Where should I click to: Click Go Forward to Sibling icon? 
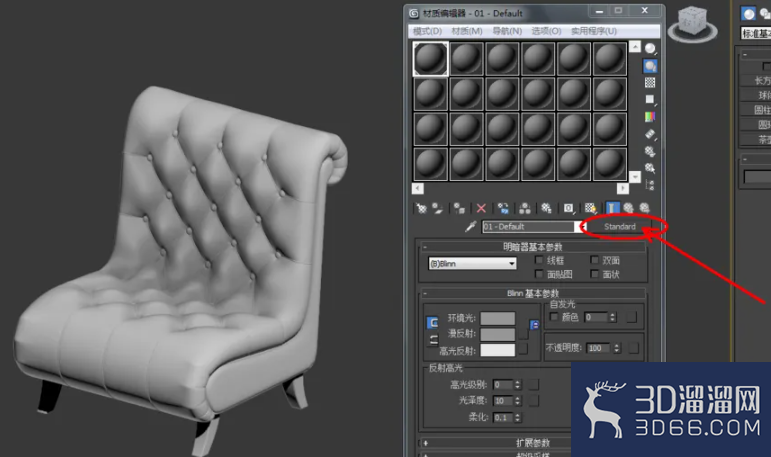(x=645, y=208)
